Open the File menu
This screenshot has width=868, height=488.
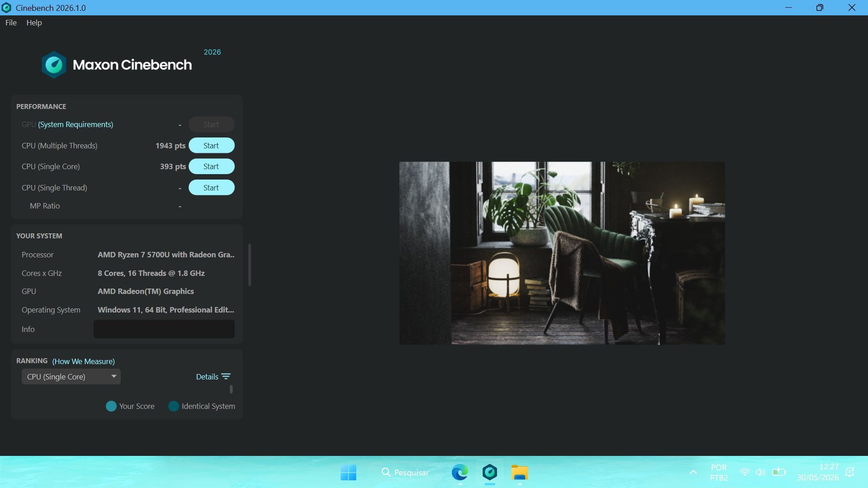pos(11,23)
